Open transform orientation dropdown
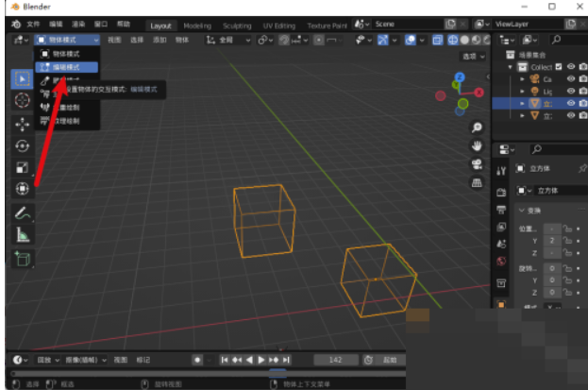The image size is (588, 390). (x=228, y=40)
